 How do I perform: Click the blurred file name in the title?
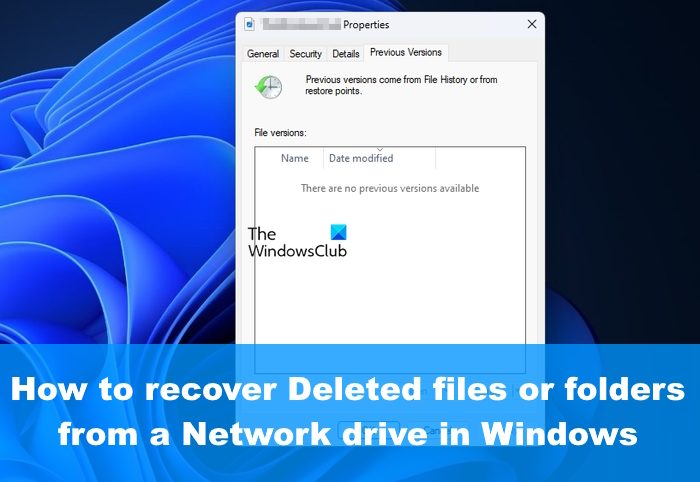click(302, 24)
